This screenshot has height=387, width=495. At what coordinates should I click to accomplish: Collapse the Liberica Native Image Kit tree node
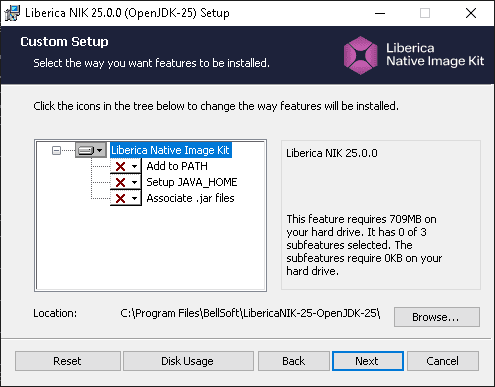56,150
